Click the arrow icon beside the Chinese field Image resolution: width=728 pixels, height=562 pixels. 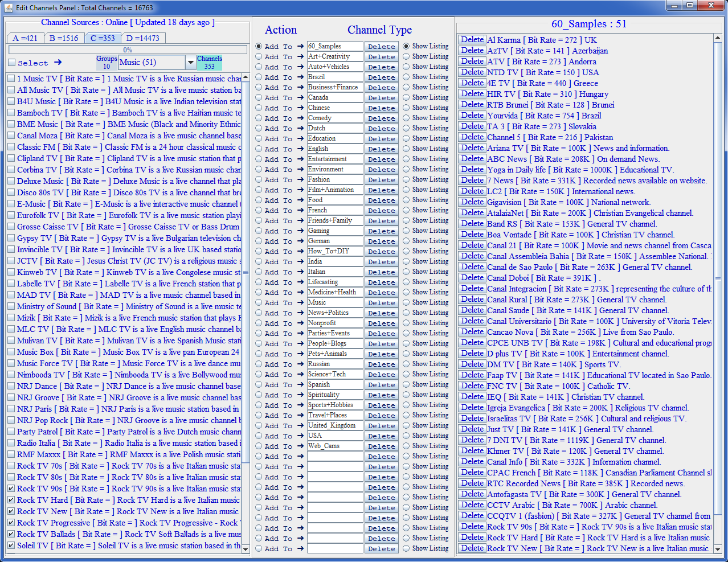tap(300, 108)
